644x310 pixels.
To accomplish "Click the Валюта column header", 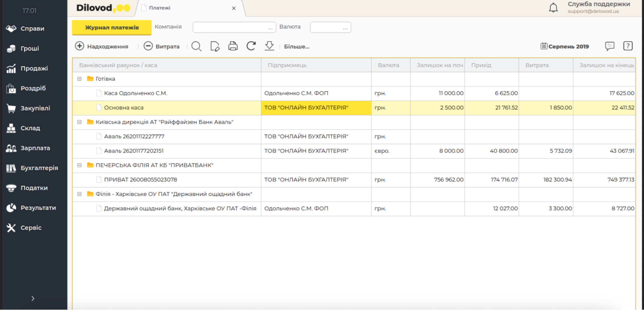I will pos(391,65).
